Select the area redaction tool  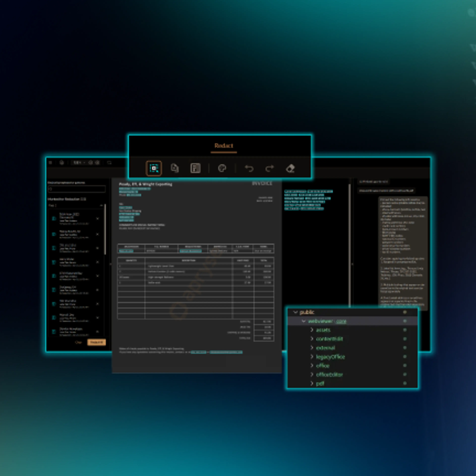[x=154, y=169]
